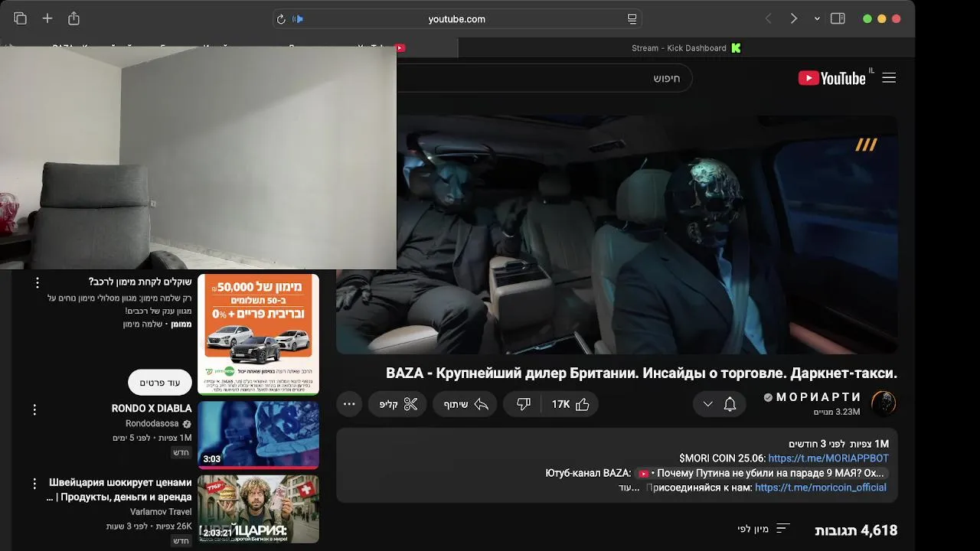The image size is (980, 551).
Task: Click the BAZA video title text
Action: 642,373
